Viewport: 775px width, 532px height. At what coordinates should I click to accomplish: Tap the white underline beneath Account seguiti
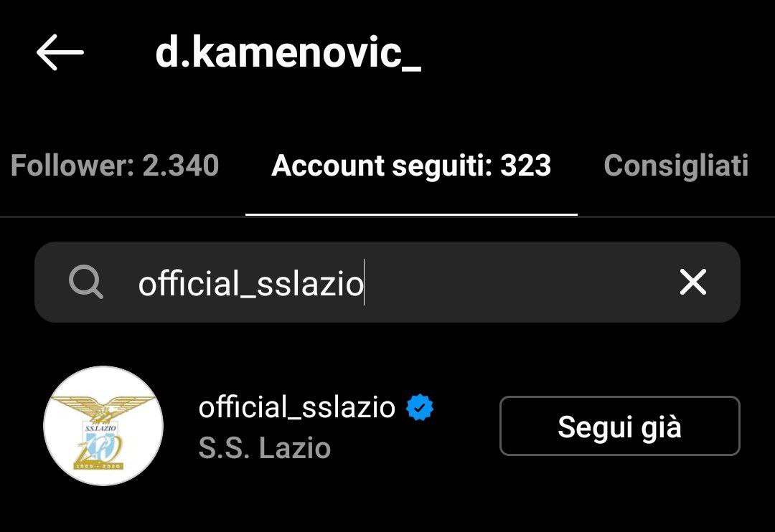click(411, 215)
